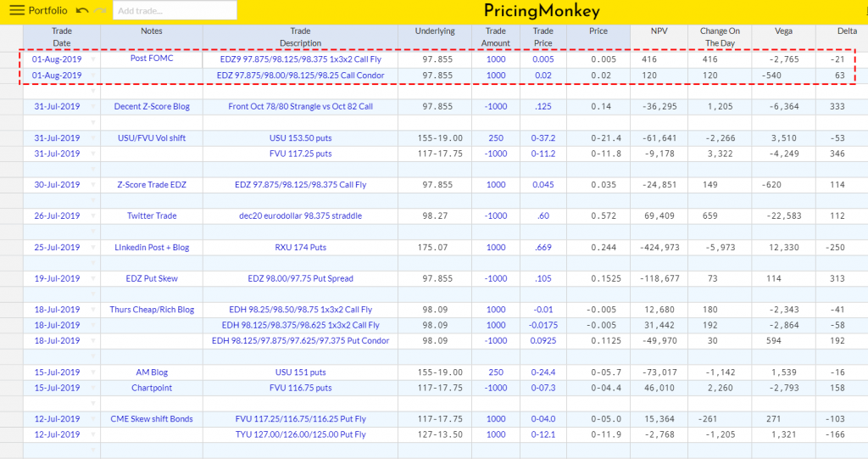Select the Trade Date column header
The height and width of the screenshot is (459, 868).
[61, 37]
